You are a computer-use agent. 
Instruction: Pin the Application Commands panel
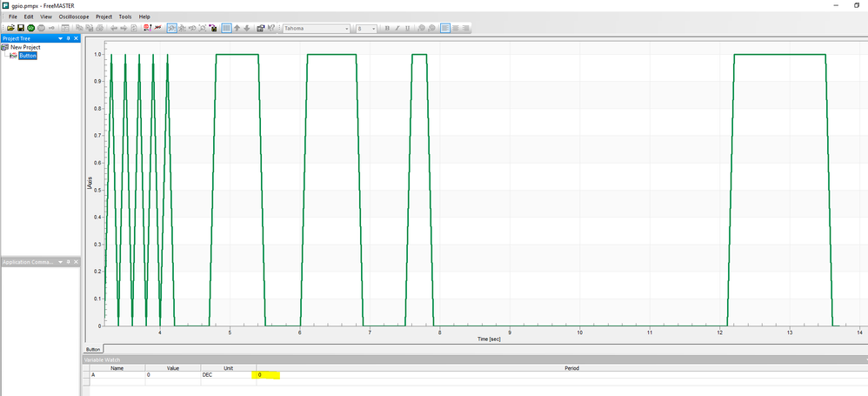69,262
